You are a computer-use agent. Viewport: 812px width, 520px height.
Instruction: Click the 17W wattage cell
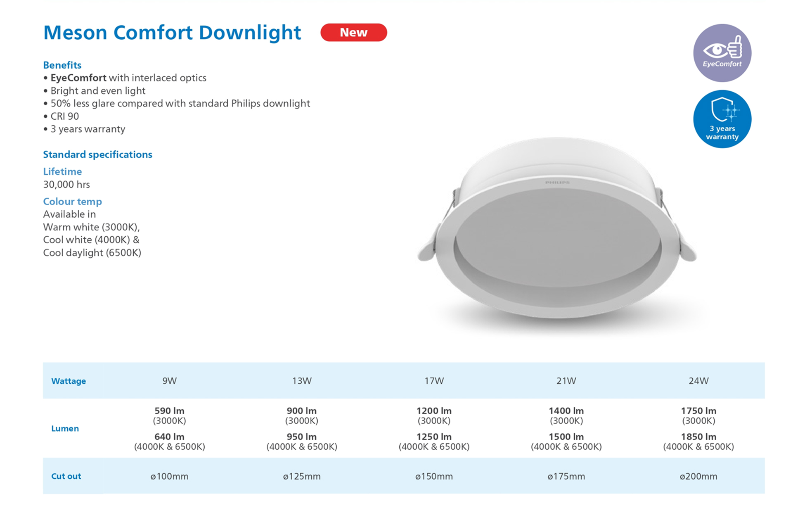[x=434, y=381]
